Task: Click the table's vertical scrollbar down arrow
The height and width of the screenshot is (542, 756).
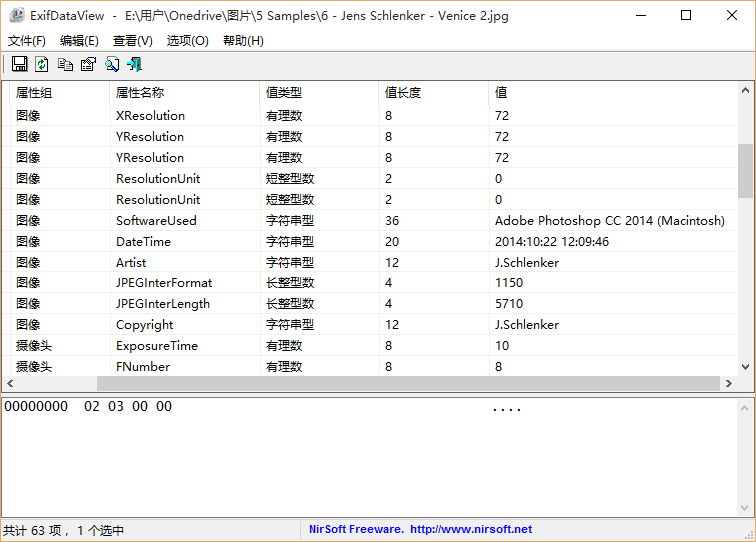Action: (x=745, y=368)
